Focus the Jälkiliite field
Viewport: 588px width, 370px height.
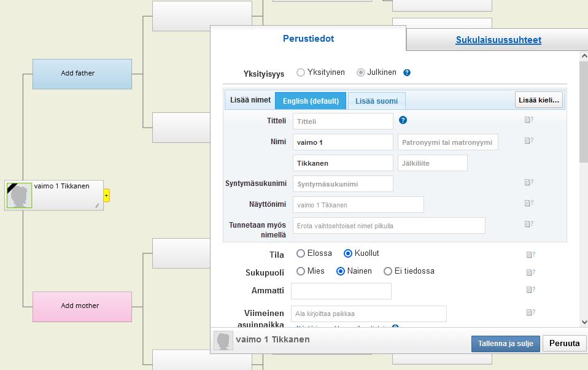tap(432, 163)
